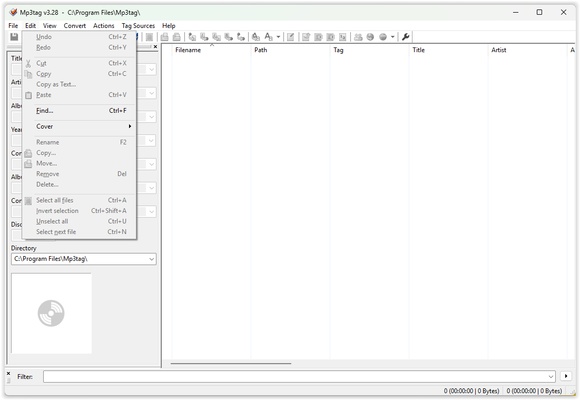Open the Actions menu
The height and width of the screenshot is (400, 580).
pyautogui.click(x=104, y=26)
